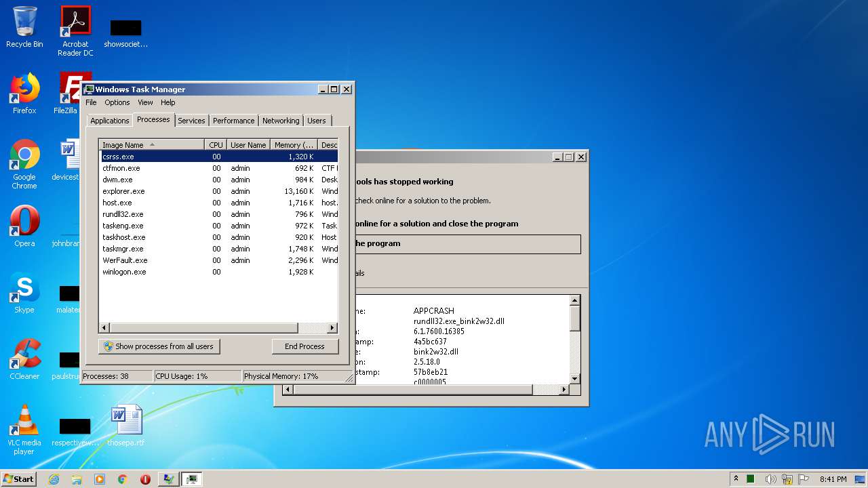Image resolution: width=868 pixels, height=488 pixels.
Task: Click Show processes from all users
Action: pos(159,346)
